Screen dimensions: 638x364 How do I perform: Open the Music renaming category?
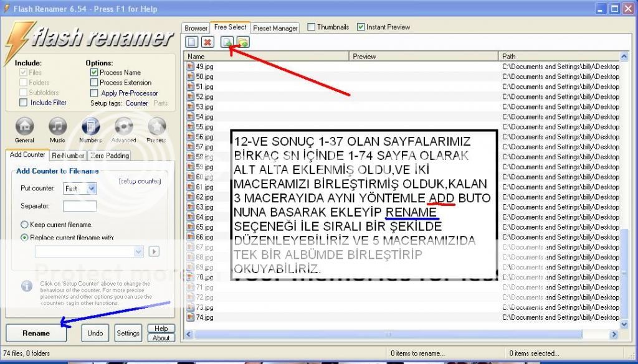(57, 126)
